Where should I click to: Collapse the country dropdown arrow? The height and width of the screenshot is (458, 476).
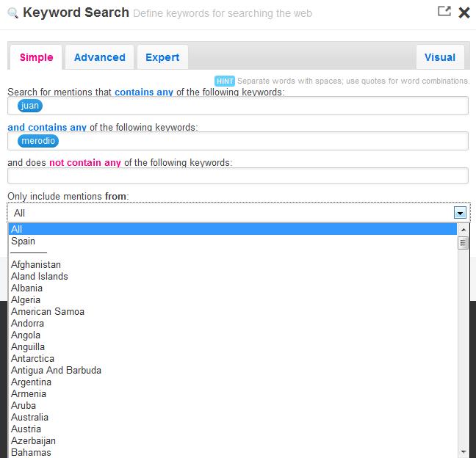click(x=460, y=213)
